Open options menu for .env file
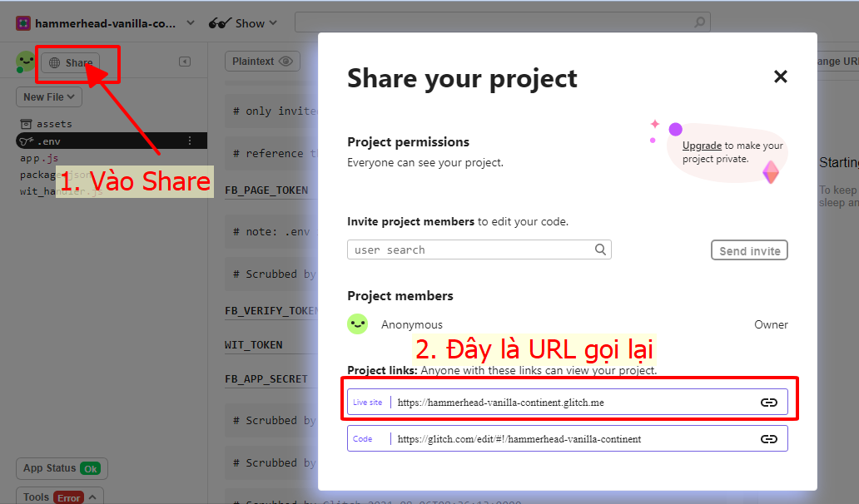The width and height of the screenshot is (859, 504). [190, 141]
